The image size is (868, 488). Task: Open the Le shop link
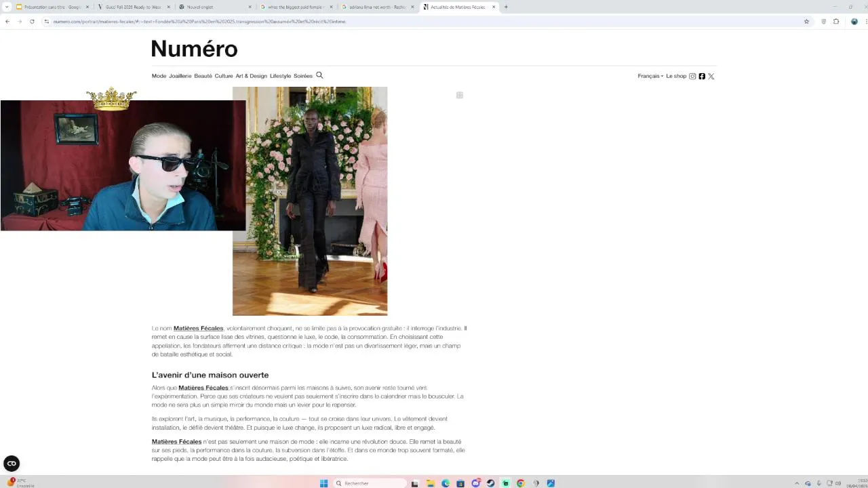pos(676,76)
